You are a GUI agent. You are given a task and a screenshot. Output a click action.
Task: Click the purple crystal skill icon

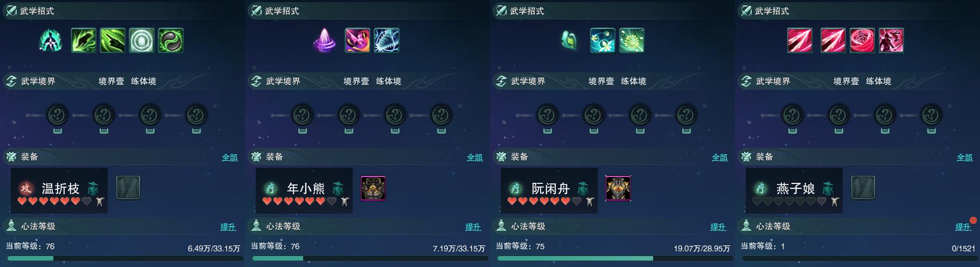click(x=325, y=40)
